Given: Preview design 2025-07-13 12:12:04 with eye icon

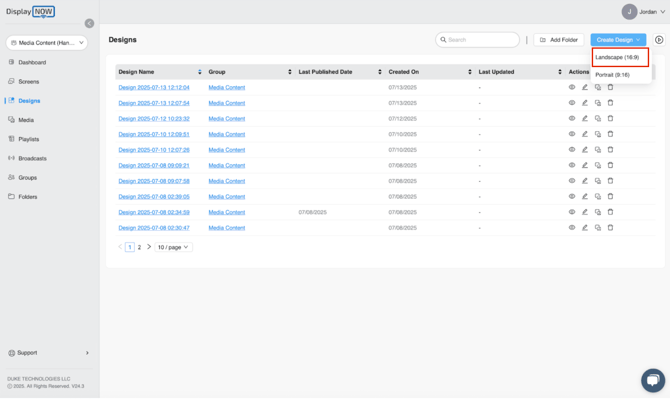Looking at the screenshot, I should click(x=572, y=87).
